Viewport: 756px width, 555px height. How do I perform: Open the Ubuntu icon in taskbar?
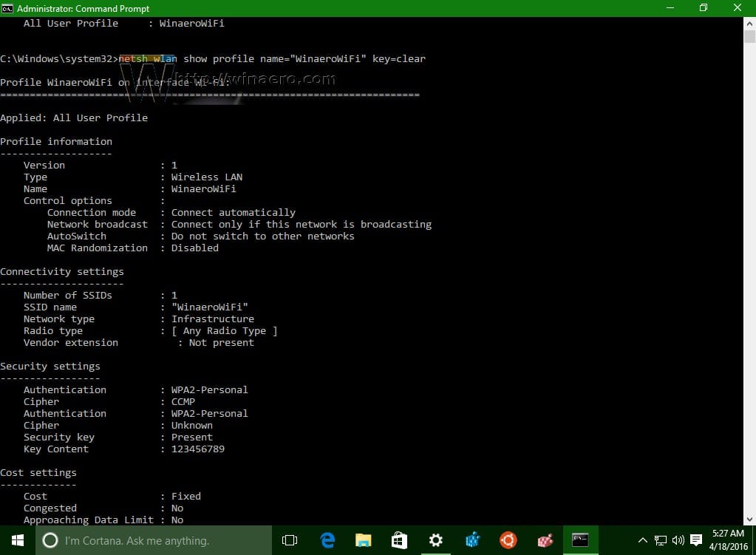click(508, 540)
